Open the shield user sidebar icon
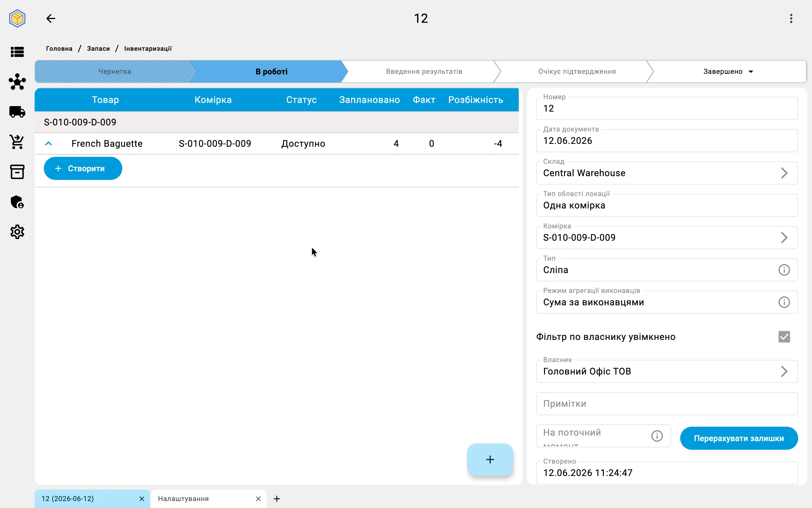The width and height of the screenshot is (812, 508). point(17,202)
